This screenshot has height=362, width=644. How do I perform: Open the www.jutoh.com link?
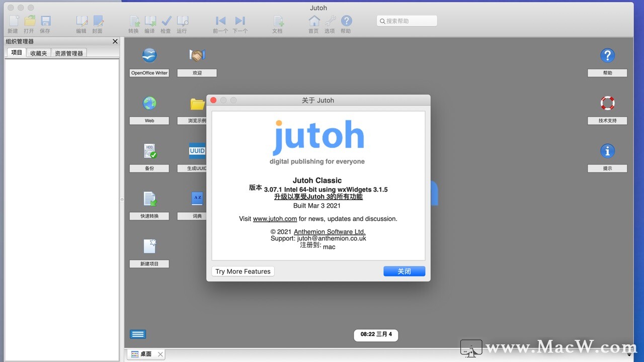[x=275, y=219]
